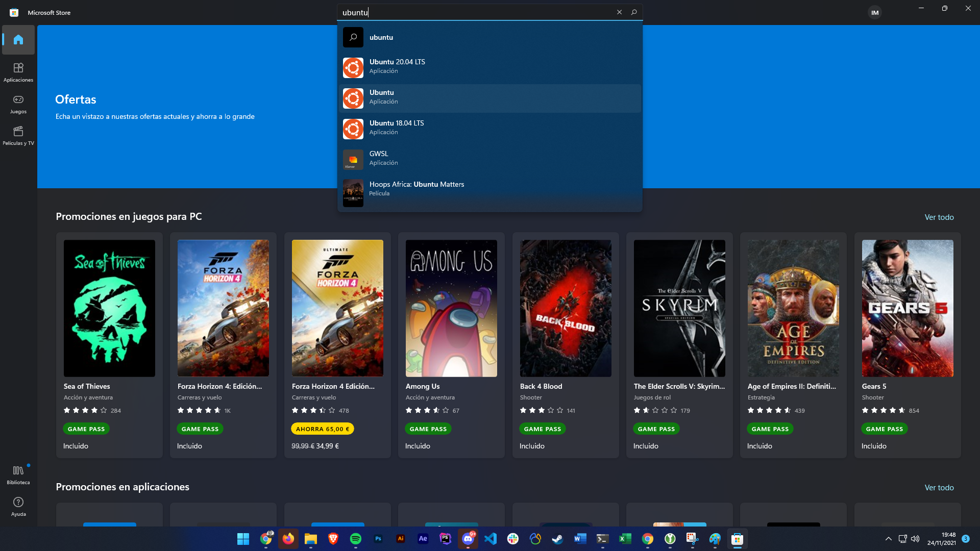Click the AHORRA 65,00 € badge
980x551 pixels.
tap(323, 429)
